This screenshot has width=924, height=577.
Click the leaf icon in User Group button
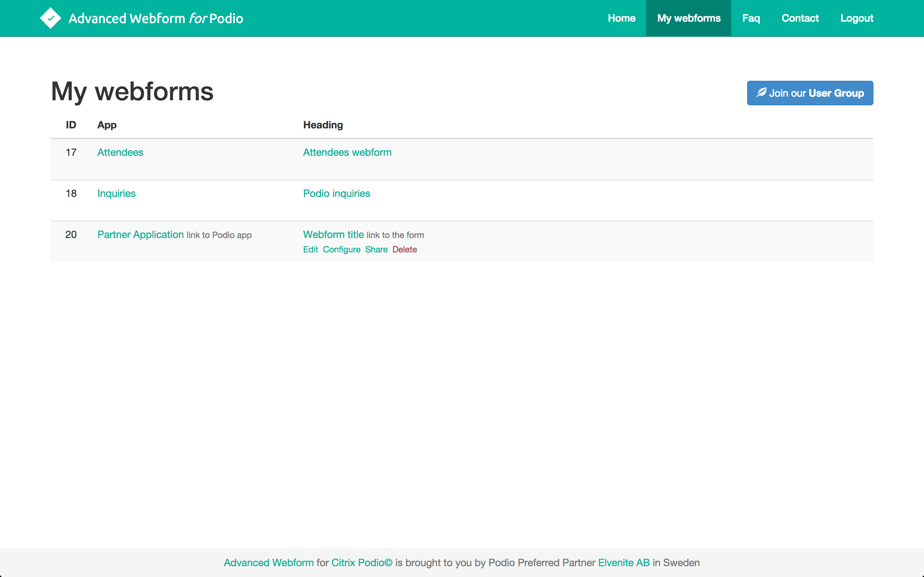[761, 92]
